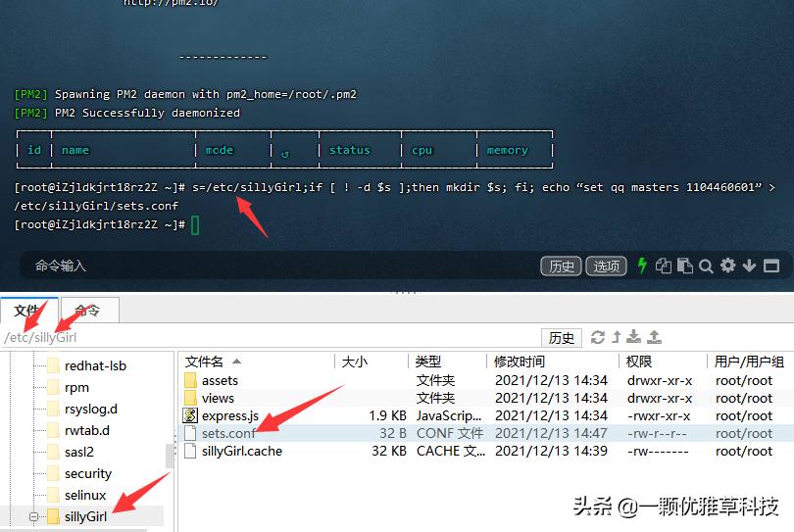This screenshot has width=794, height=532.
Task: Switch to the 命令 tab
Action: [89, 311]
